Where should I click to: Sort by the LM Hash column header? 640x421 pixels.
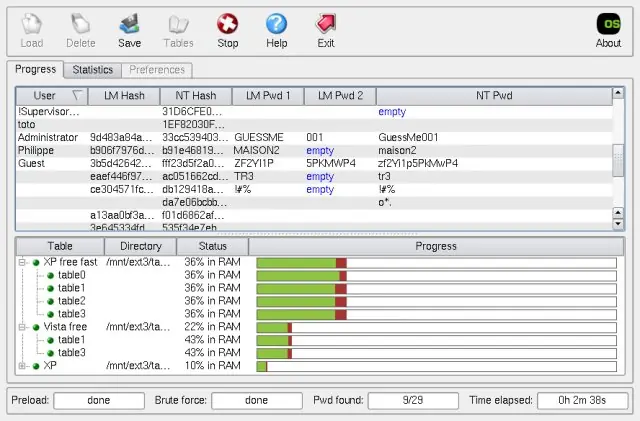click(x=124, y=96)
